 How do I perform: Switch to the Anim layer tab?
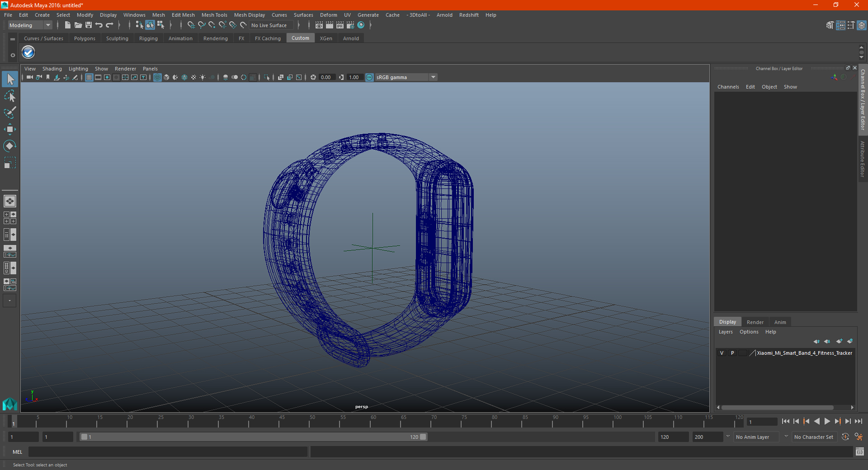point(780,322)
